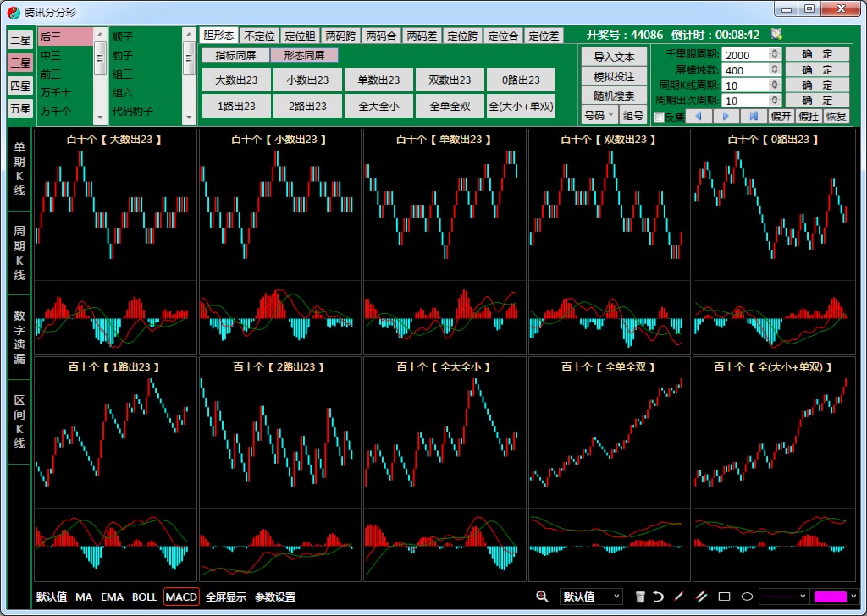
Task: Click the undo arrow icon
Action: [658, 597]
